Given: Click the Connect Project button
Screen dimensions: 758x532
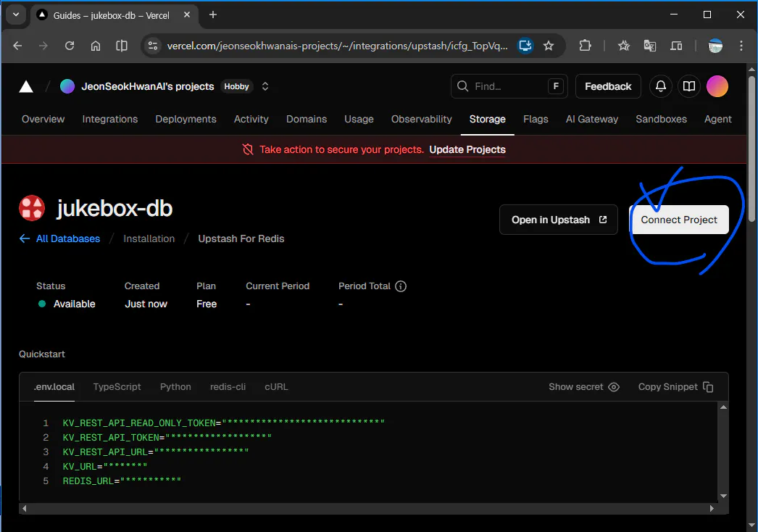Looking at the screenshot, I should coord(679,220).
